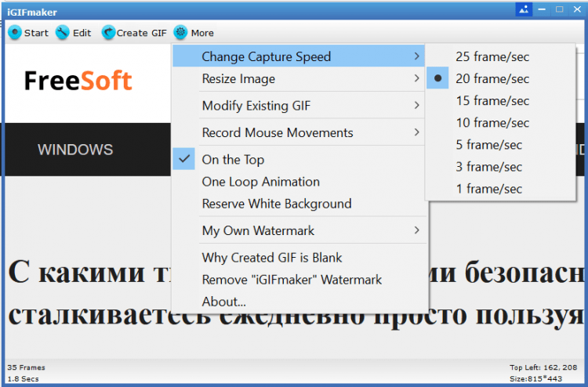Click Remove "iGIFmaker" Watermark entry
The height and width of the screenshot is (387, 588).
[292, 280]
